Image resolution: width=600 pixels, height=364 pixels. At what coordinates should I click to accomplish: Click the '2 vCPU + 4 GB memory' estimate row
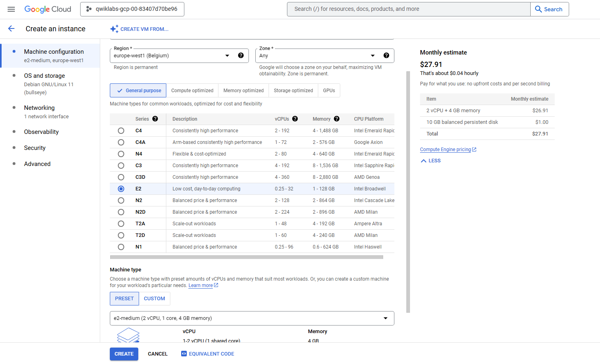point(487,111)
